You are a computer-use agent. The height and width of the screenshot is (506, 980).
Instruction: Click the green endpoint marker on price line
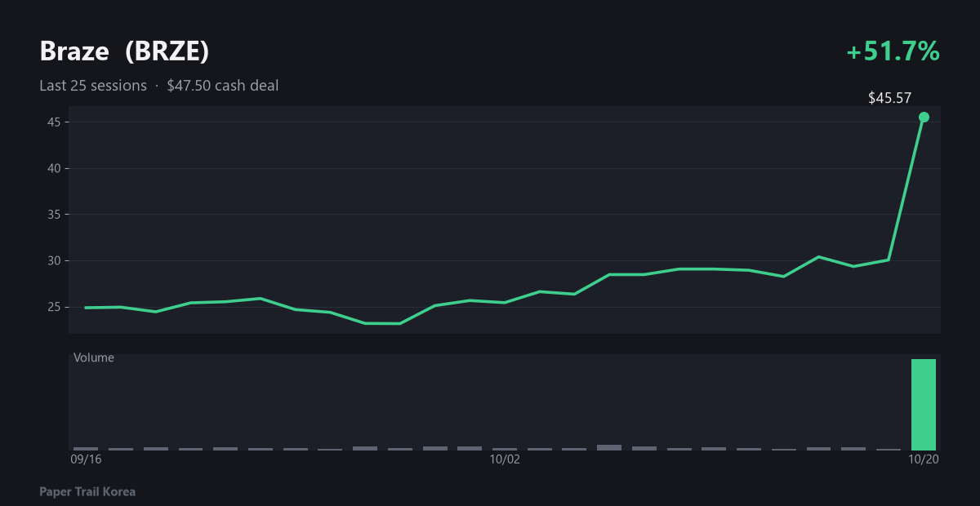[924, 118]
